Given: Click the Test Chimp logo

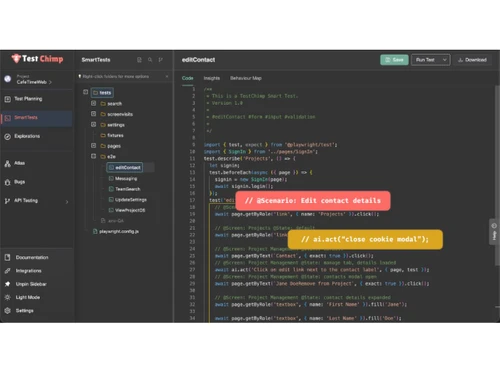Looking at the screenshot, I should click(37, 59).
